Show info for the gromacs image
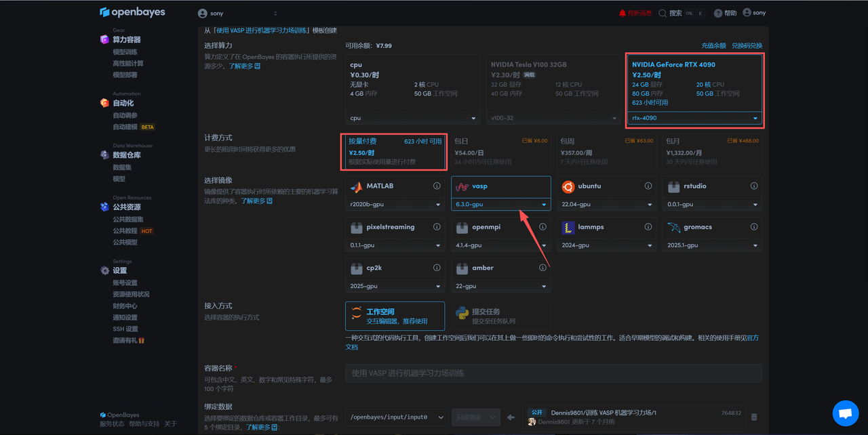 pos(754,227)
